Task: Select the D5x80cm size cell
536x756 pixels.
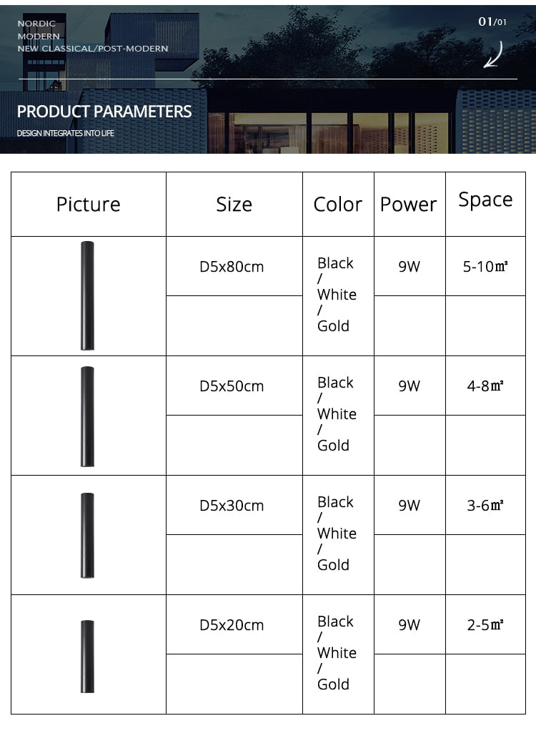Action: click(232, 267)
